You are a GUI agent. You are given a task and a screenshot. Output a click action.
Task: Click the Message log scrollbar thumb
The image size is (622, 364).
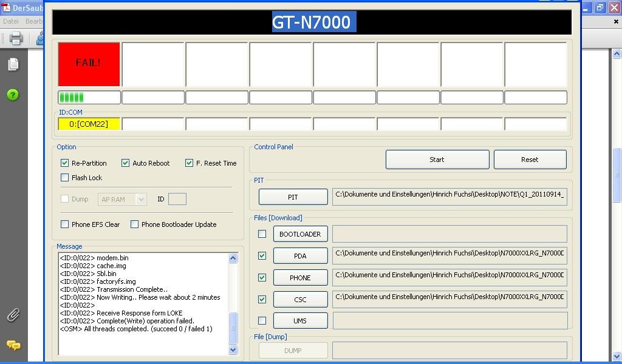point(233,328)
